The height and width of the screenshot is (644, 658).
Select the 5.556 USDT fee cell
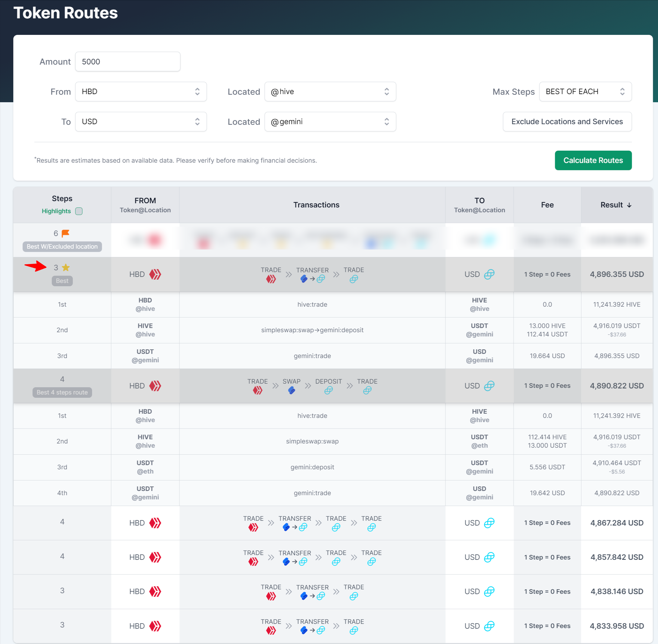pyautogui.click(x=547, y=467)
